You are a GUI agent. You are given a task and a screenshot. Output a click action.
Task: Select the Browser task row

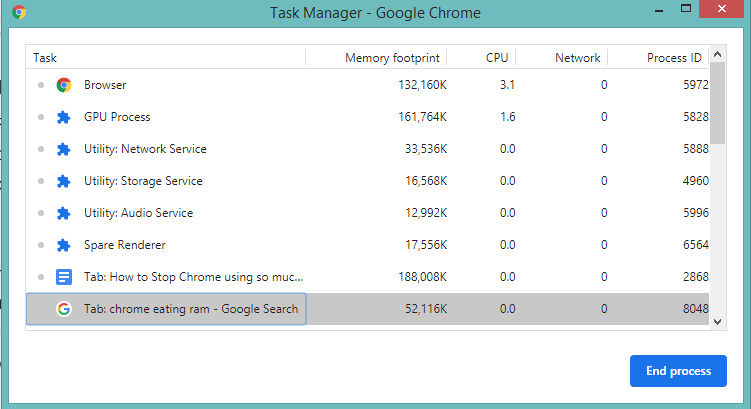click(367, 85)
